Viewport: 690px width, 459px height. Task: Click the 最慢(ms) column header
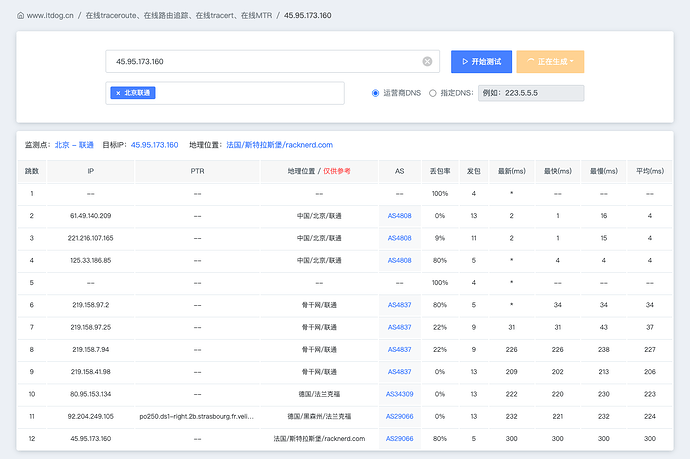tap(604, 171)
